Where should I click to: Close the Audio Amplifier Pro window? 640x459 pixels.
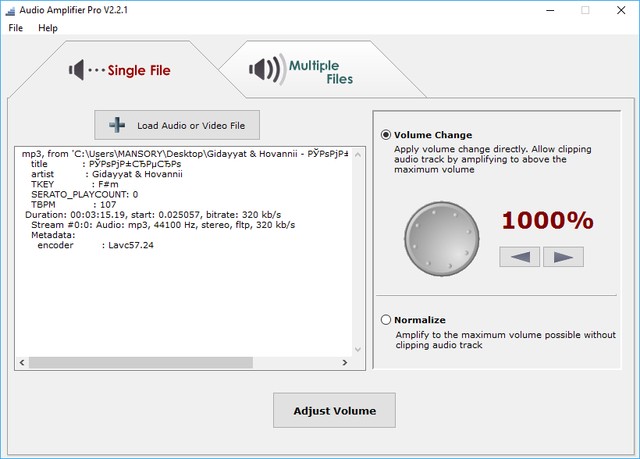point(620,10)
